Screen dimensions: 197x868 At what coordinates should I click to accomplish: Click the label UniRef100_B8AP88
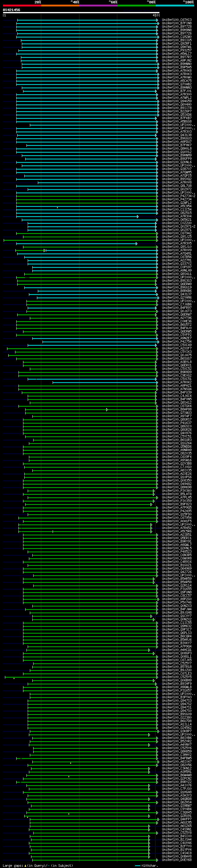pos(176,410)
